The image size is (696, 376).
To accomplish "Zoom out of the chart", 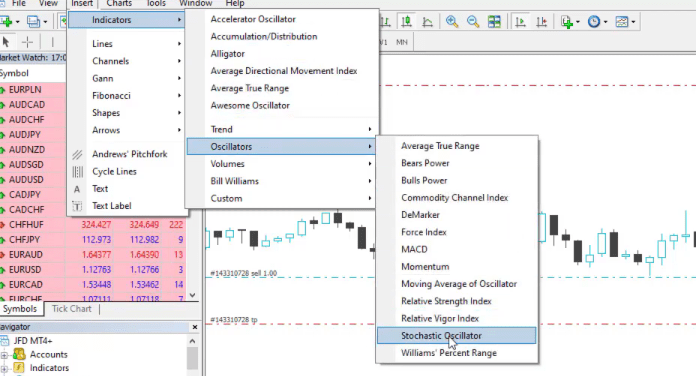I will tap(473, 21).
